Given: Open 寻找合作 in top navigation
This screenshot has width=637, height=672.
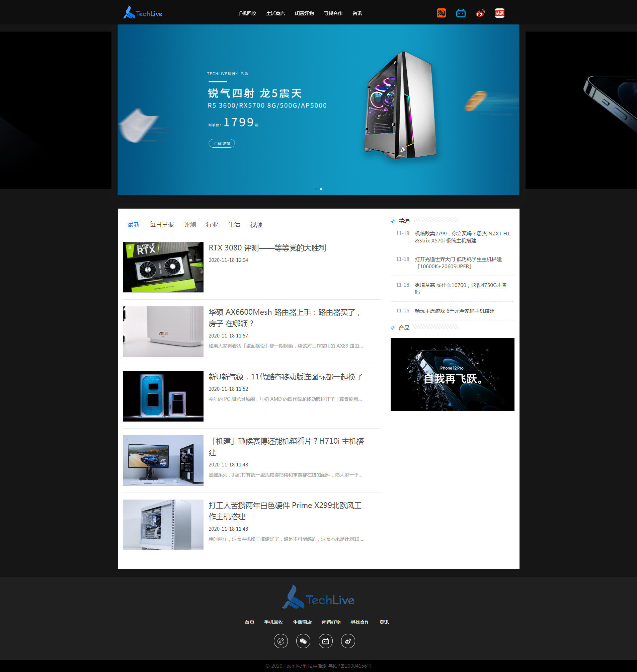Looking at the screenshot, I should pos(333,14).
